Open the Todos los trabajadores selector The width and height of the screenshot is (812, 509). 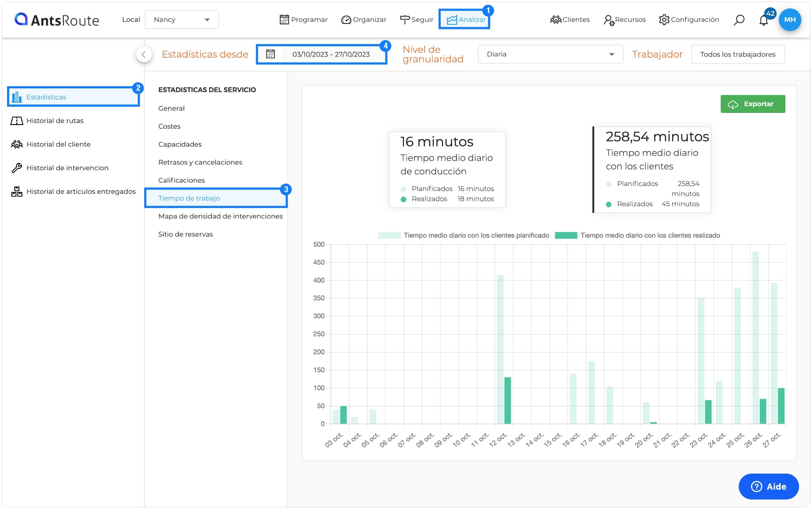coord(737,54)
